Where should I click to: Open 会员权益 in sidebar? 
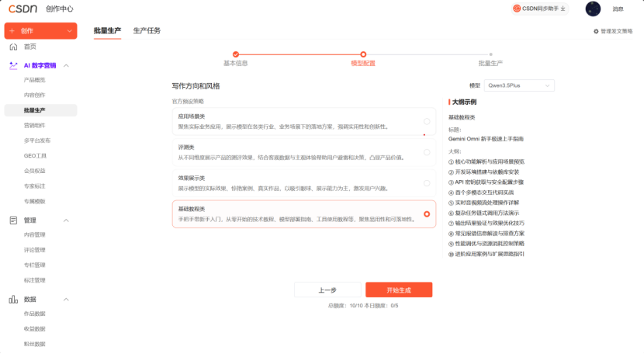[34, 171]
